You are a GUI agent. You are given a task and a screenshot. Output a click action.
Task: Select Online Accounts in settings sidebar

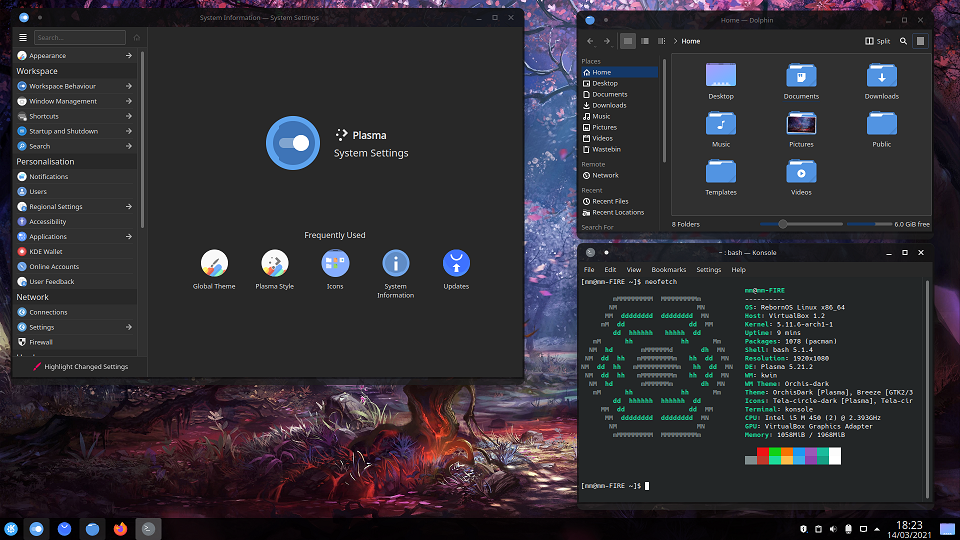[x=75, y=266]
